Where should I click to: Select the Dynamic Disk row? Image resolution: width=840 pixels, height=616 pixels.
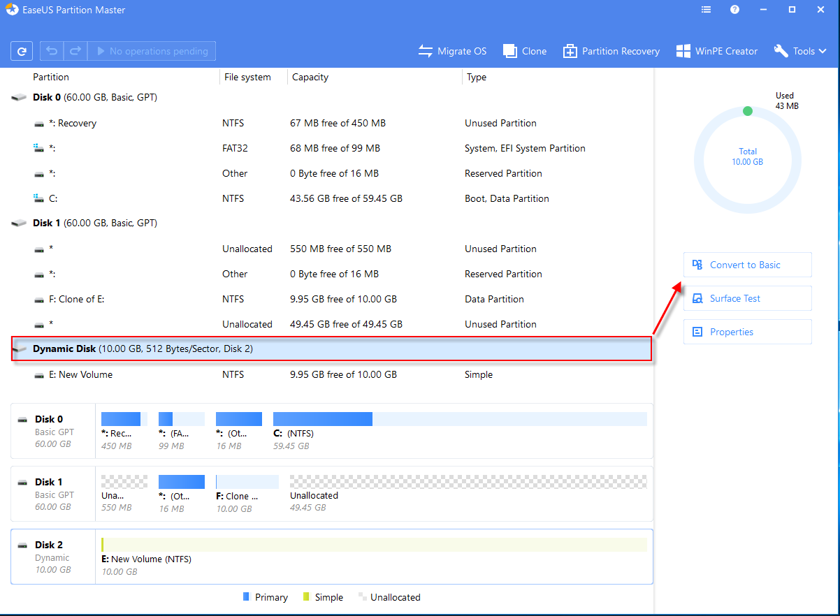(332, 349)
